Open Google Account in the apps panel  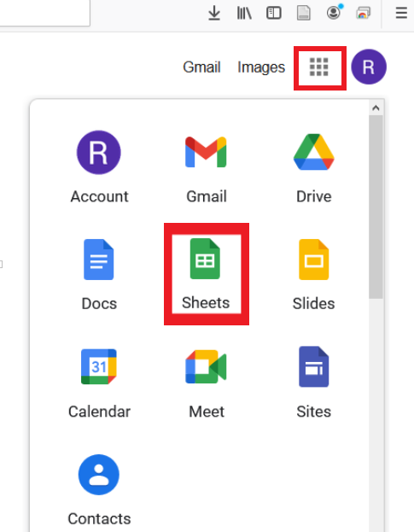point(99,168)
